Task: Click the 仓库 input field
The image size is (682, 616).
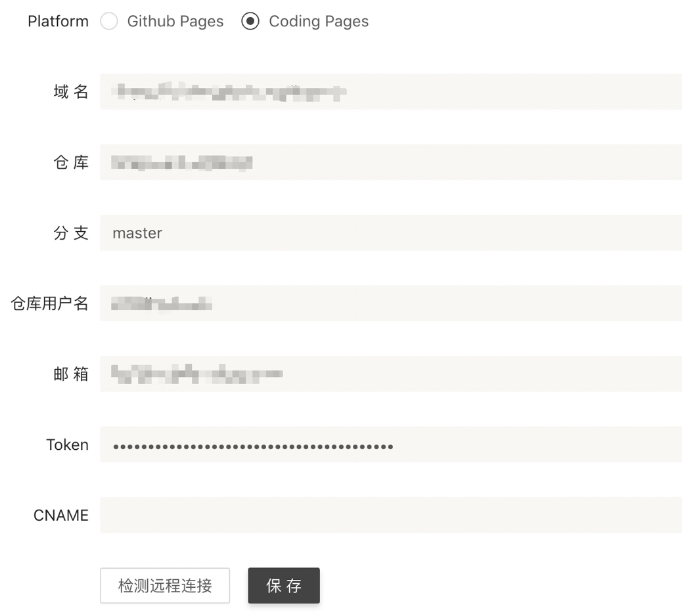Action: [390, 162]
